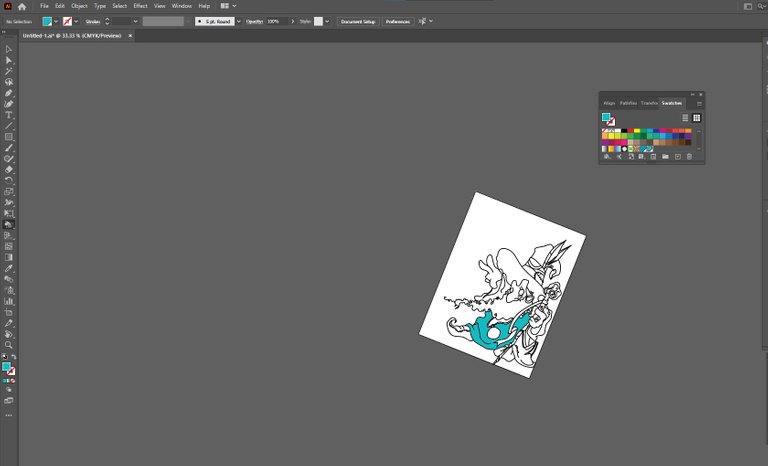Select the Rectangle tool
The image size is (768, 466).
8,137
